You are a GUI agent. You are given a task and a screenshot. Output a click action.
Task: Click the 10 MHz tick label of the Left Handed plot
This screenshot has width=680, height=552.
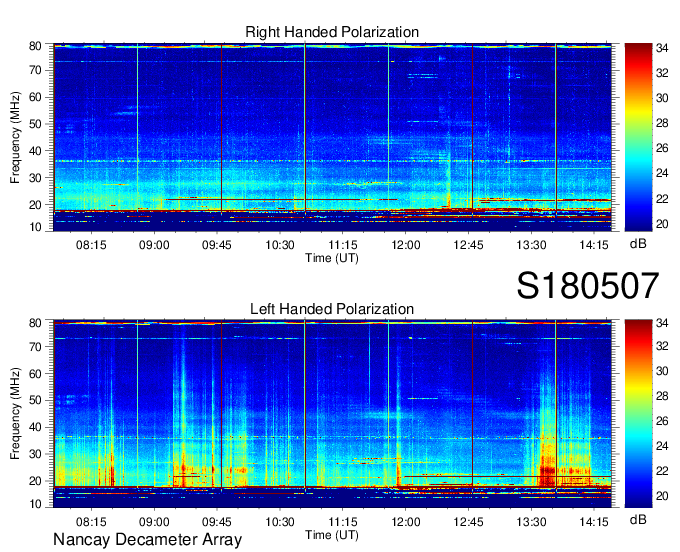pos(35,504)
